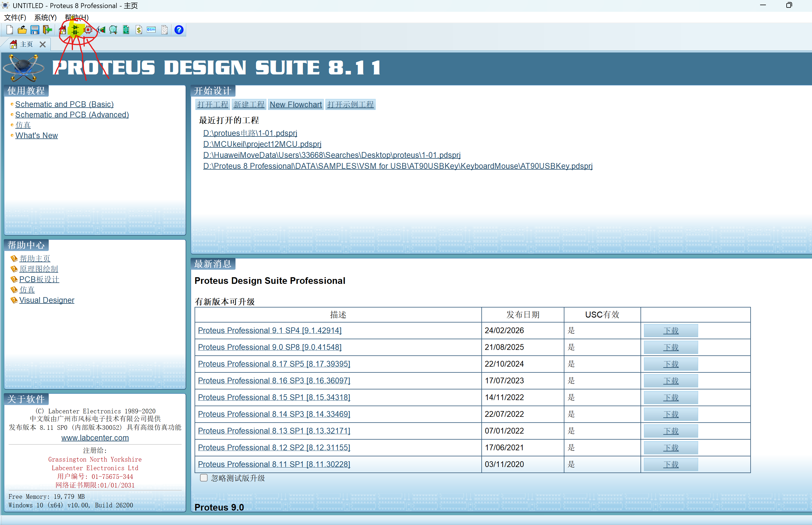Open Proteus Professional 8.14 SP3 release link
This screenshot has height=525, width=812.
tap(274, 414)
